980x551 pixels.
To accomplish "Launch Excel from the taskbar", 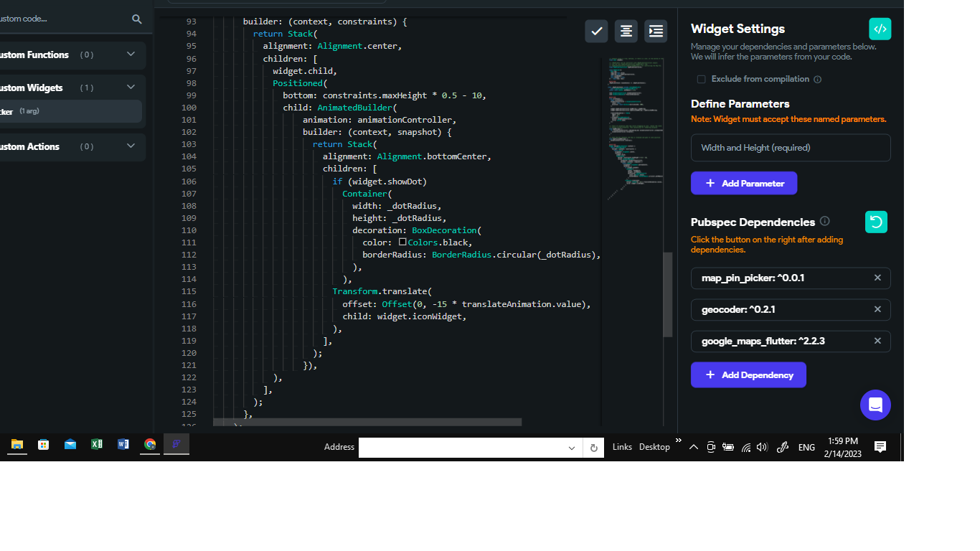I will coord(96,445).
